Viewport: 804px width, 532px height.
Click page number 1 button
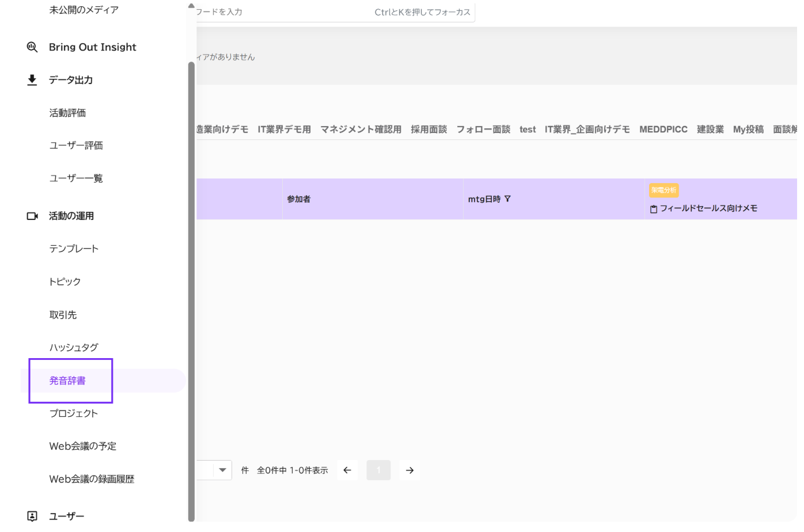pos(378,470)
